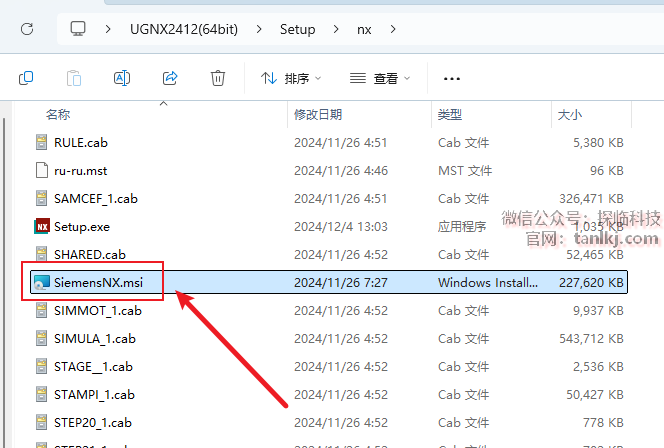This screenshot has width=664, height=448.
Task: Expand chevron after This PC icon
Action: [x=108, y=29]
